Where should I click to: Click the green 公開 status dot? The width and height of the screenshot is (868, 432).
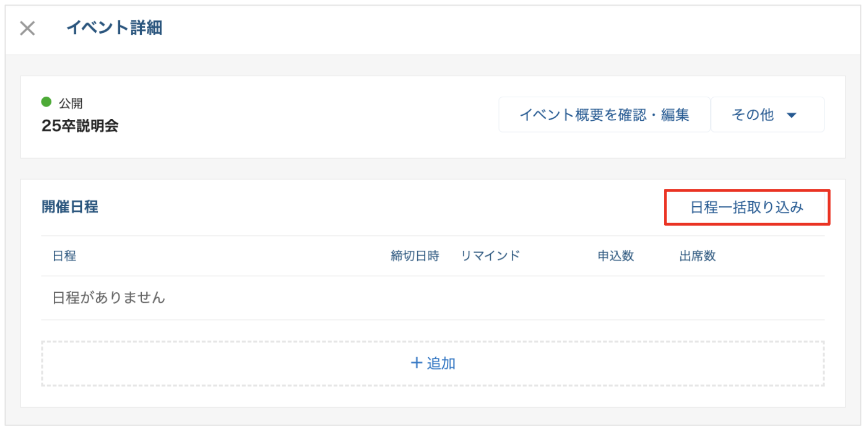click(x=47, y=102)
